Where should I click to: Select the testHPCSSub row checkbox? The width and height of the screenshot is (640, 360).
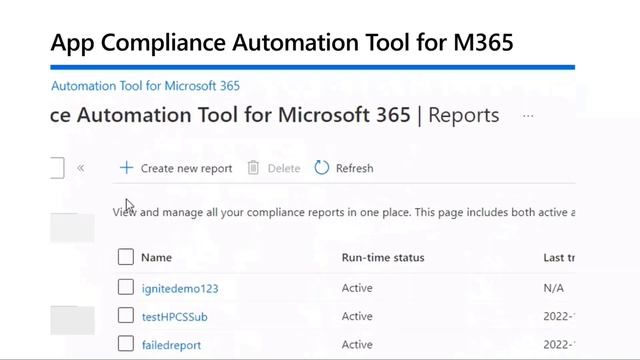coord(126,315)
